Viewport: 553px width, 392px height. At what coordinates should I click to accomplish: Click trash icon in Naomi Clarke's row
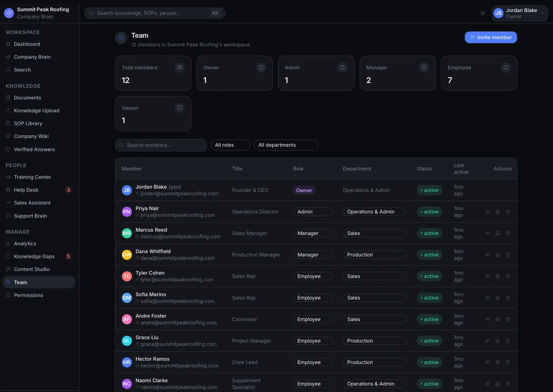point(507,384)
